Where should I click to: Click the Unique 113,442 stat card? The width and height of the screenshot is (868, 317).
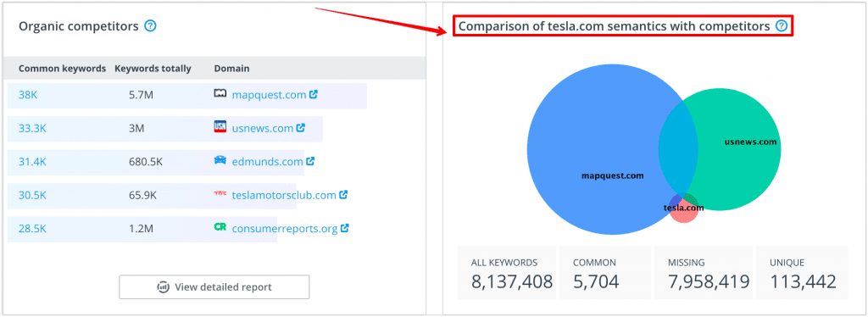[802, 273]
